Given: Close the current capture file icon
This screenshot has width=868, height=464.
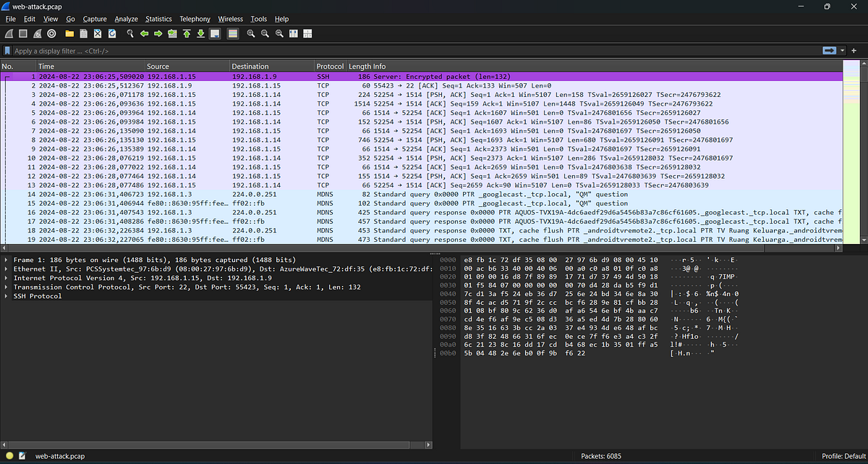Looking at the screenshot, I should point(98,33).
